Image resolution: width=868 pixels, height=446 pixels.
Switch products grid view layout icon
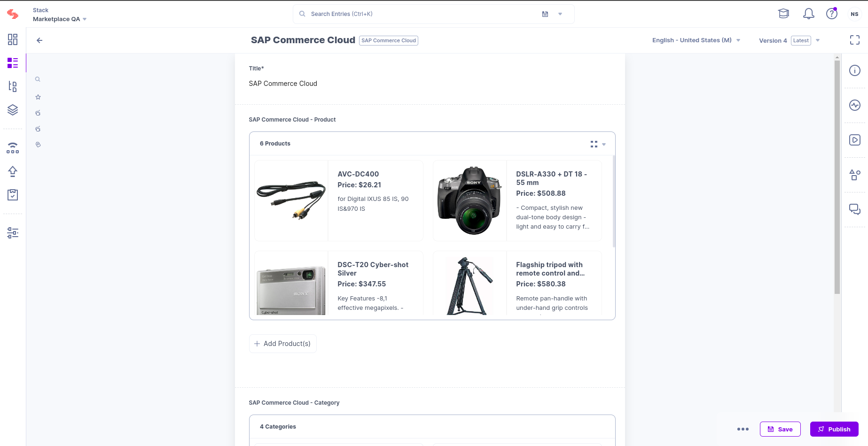(594, 144)
